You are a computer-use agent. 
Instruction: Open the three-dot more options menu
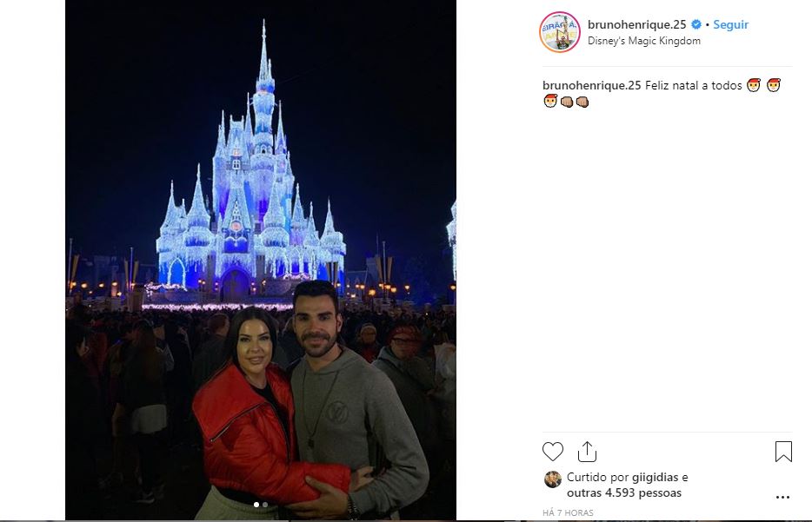click(x=782, y=497)
